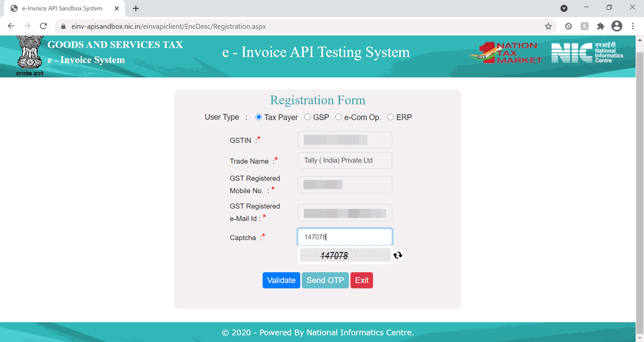Screen dimensions: 644x342
Task: Open Chrome three-dot menu
Action: point(633,26)
